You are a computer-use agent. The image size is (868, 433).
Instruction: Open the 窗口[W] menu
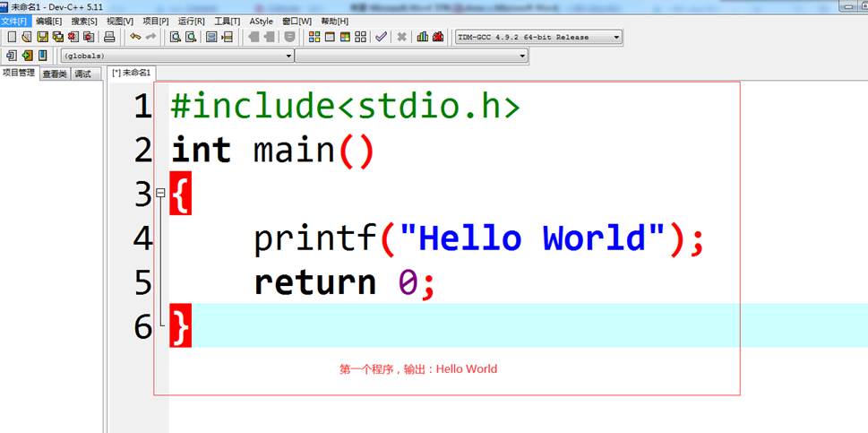pyautogui.click(x=296, y=21)
